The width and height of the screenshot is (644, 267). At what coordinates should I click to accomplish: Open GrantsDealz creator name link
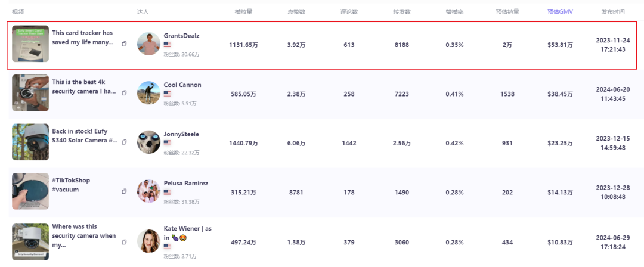(181, 36)
